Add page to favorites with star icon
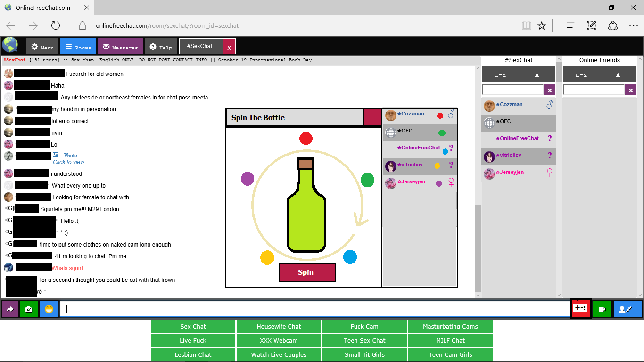Viewport: 644px width, 362px height. pos(542,25)
